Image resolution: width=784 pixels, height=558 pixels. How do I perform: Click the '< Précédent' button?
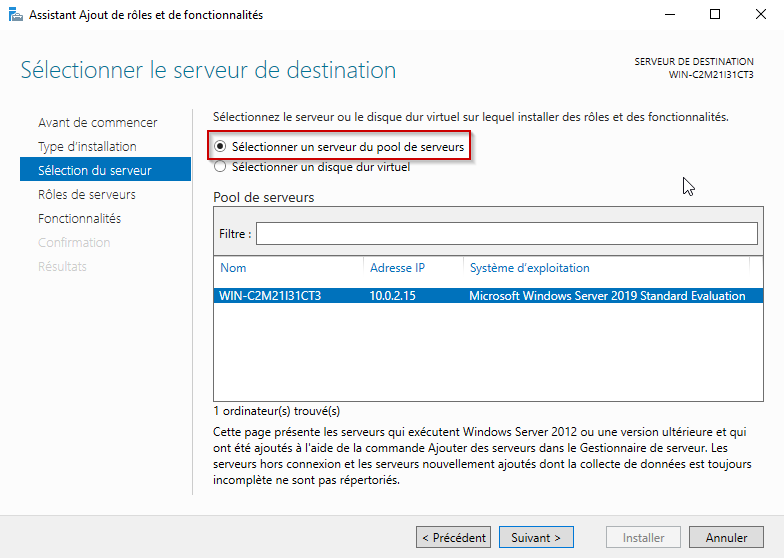point(454,538)
